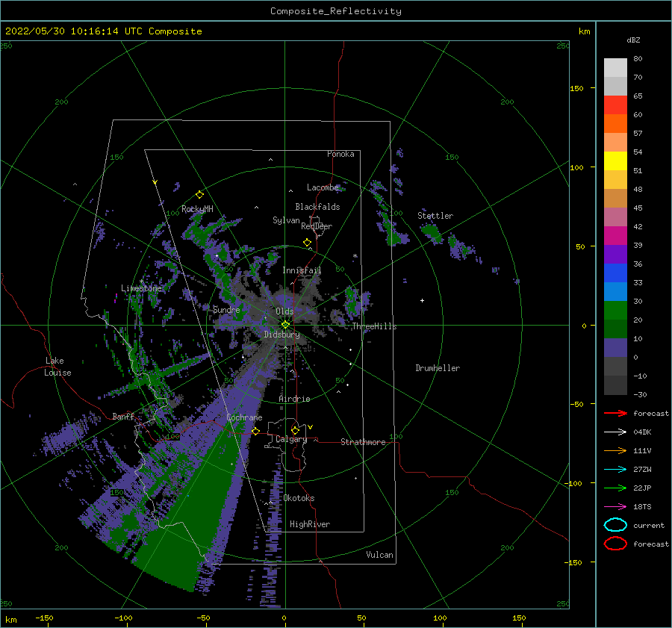Image resolution: width=672 pixels, height=628 pixels.
Task: Click the Calgary city label
Action: point(291,439)
